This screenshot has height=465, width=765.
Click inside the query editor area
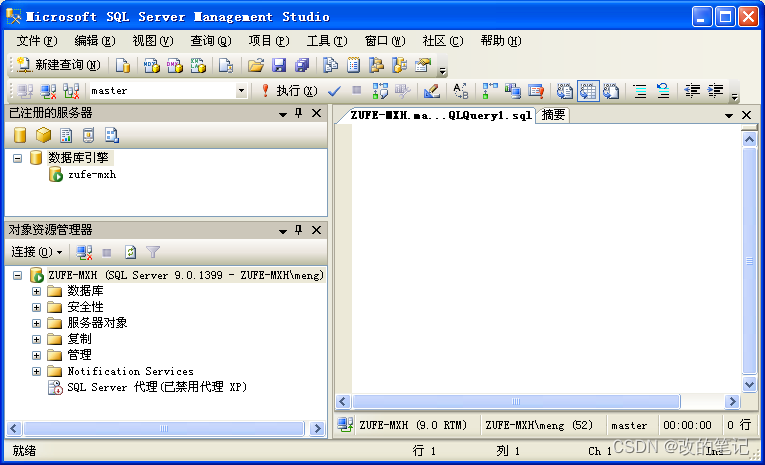click(x=546, y=259)
